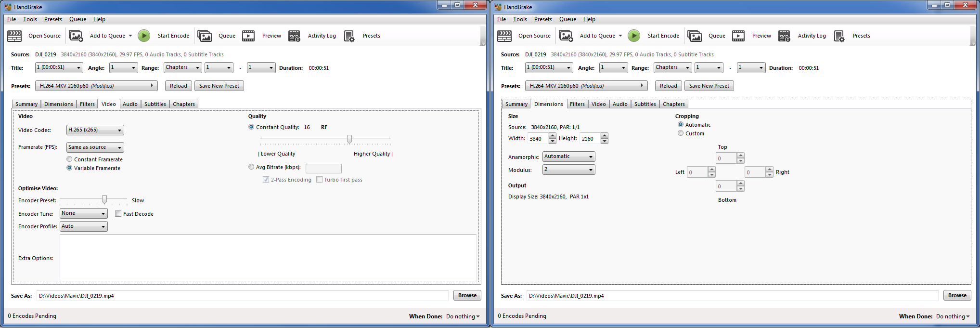The image size is (980, 328).
Task: Switch to Subtitles tab in left window
Action: tap(155, 104)
